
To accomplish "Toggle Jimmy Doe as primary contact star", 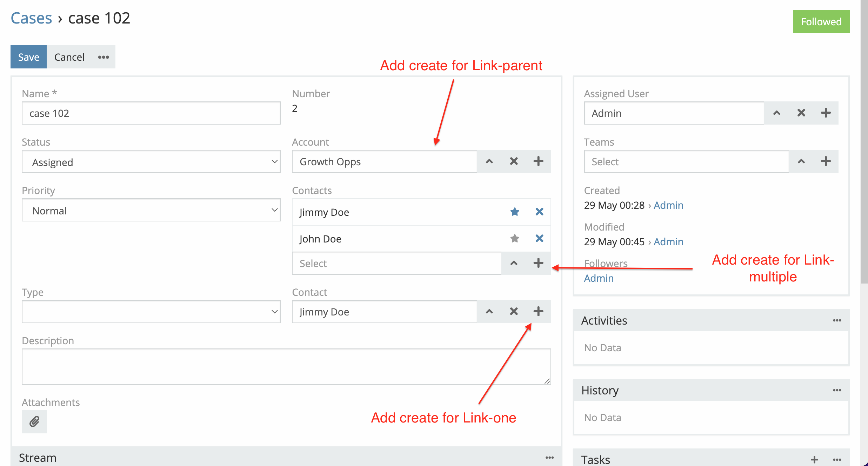I will [515, 212].
